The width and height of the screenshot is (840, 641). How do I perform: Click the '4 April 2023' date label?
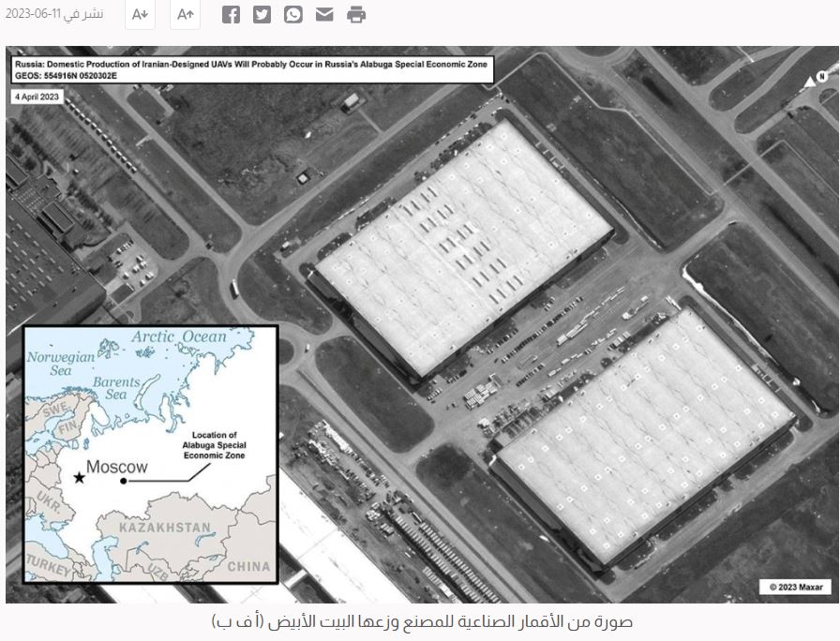[37, 97]
